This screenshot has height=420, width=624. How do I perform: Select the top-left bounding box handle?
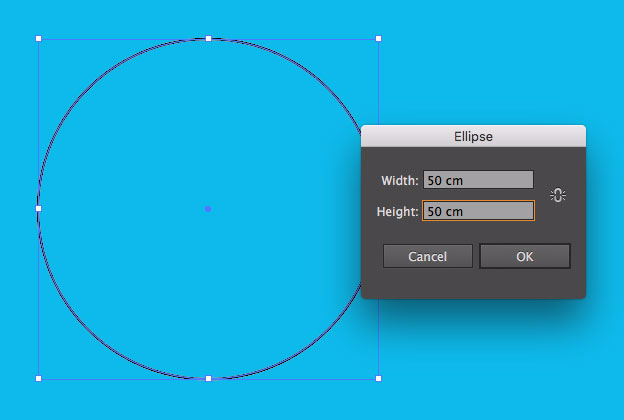tap(39, 39)
